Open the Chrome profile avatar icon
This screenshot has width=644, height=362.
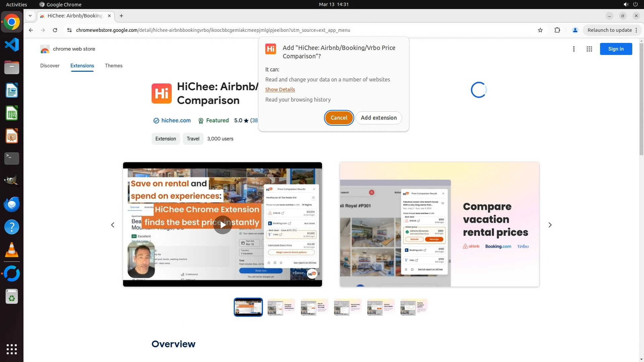575,30
